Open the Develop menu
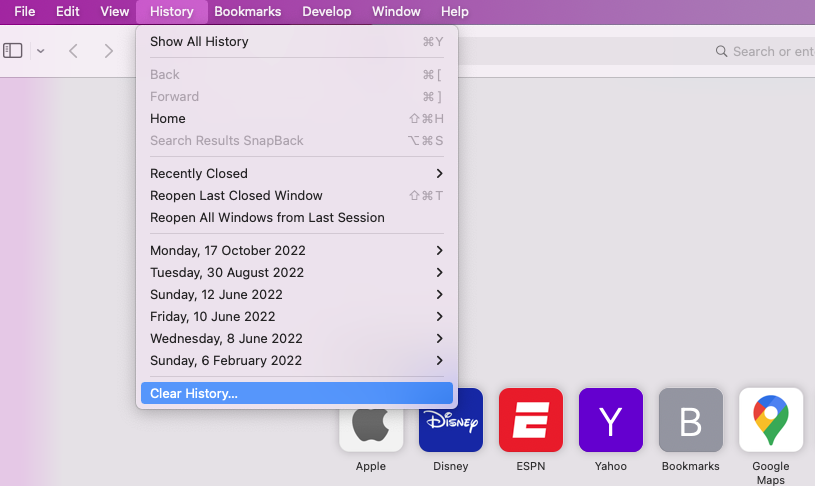 pos(326,11)
